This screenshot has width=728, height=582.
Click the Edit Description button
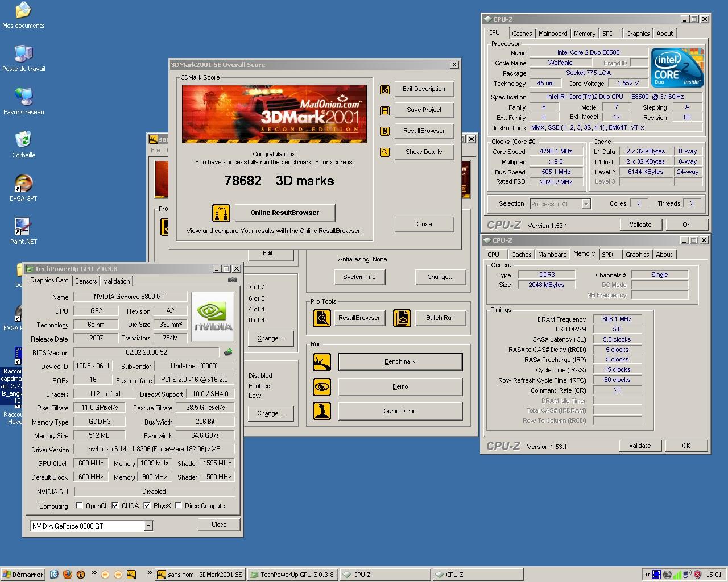(424, 89)
